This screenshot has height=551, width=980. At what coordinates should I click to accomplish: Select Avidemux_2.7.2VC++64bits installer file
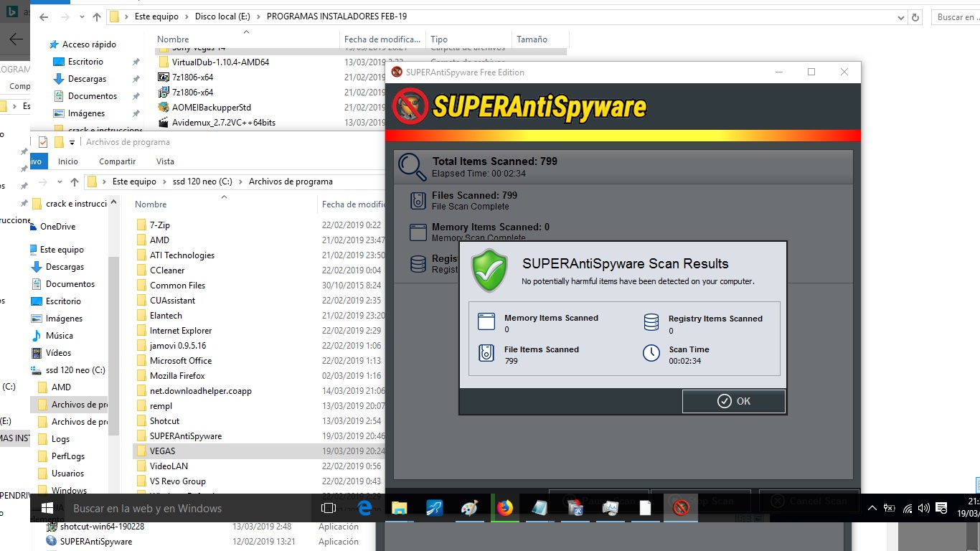pos(223,123)
